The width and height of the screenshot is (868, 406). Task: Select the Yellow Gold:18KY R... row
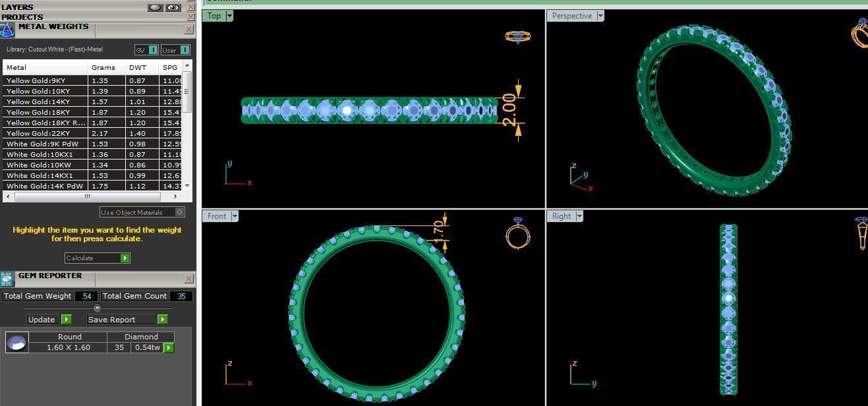click(93, 123)
